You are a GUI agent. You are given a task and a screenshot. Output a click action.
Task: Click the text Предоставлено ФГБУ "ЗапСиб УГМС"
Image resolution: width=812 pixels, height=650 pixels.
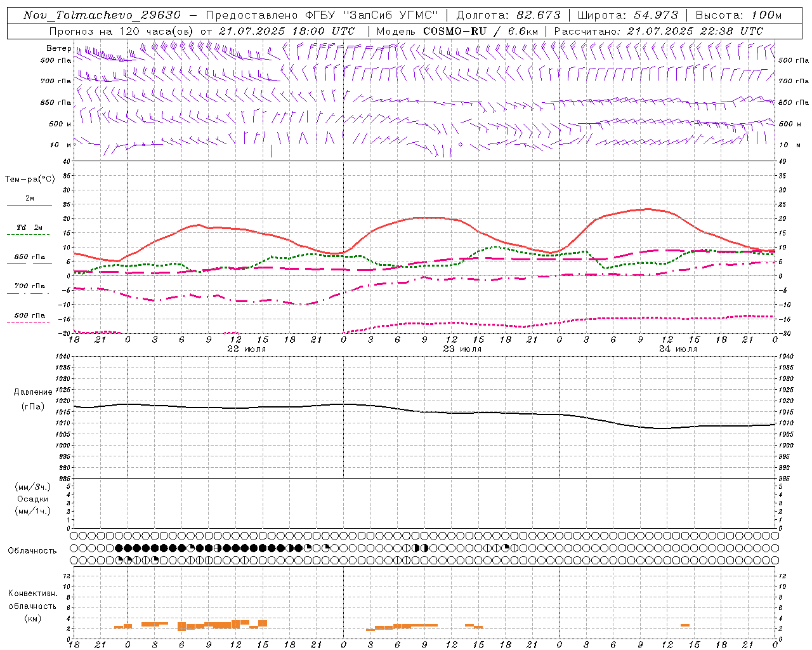(322, 15)
